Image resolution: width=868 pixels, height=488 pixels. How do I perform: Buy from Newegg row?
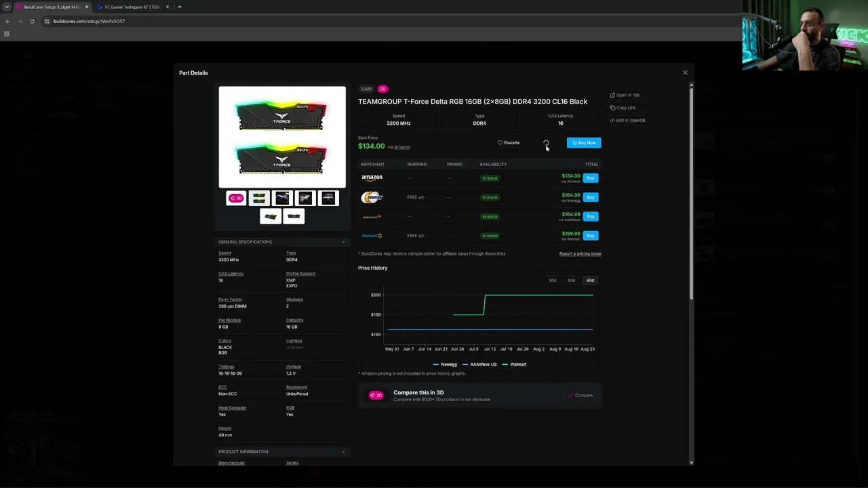tap(591, 197)
